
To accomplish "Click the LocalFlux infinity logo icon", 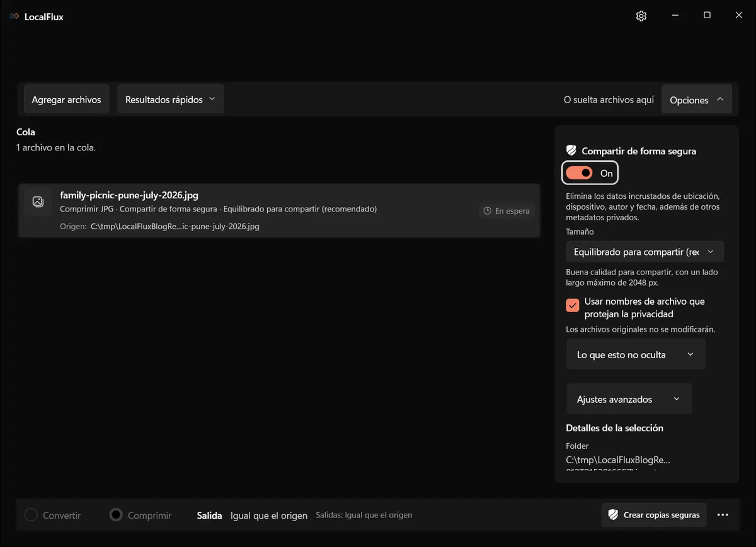I will coord(14,16).
